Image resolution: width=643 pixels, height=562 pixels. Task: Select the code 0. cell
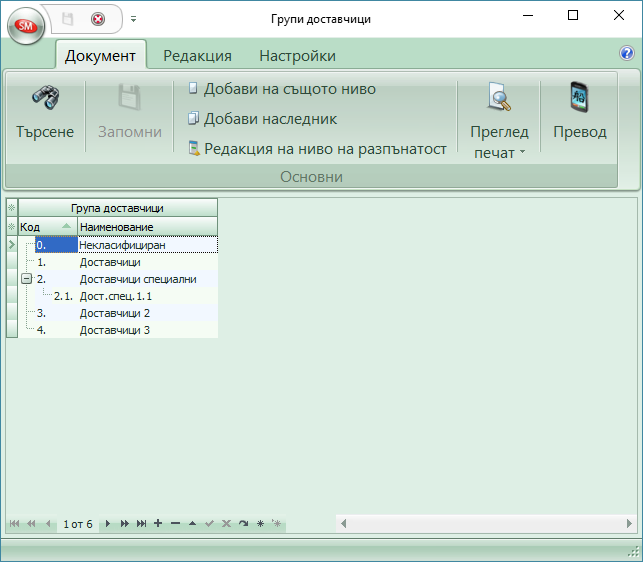point(56,245)
